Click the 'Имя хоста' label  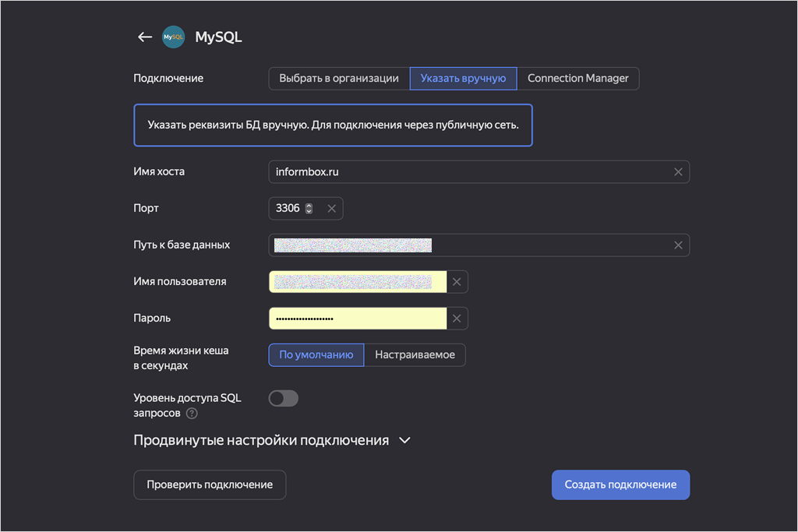tap(159, 172)
